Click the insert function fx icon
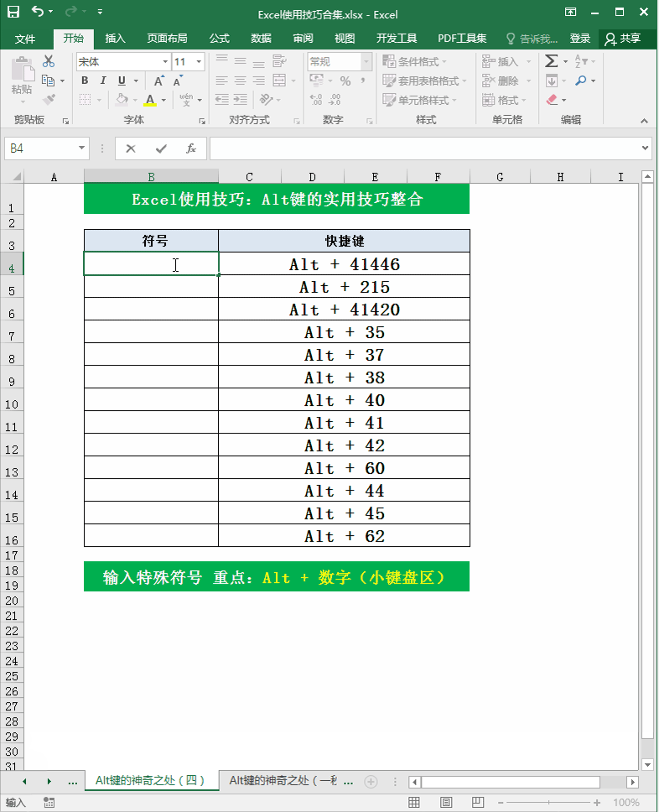This screenshot has height=812, width=659. [x=191, y=148]
